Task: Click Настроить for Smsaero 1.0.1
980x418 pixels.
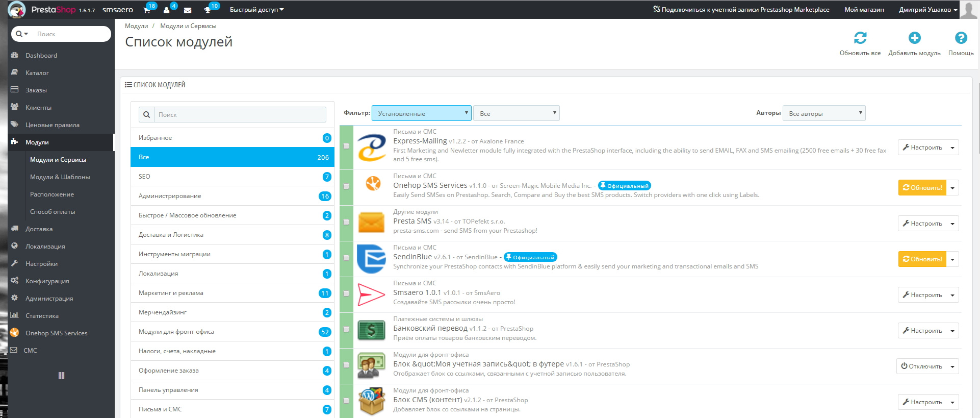Action: click(922, 295)
